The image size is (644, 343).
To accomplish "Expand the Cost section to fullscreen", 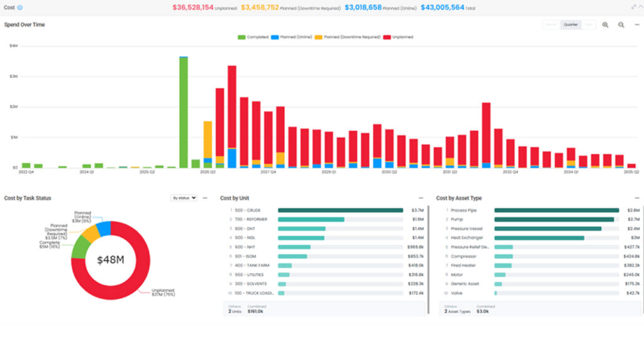I will pos(634,7).
